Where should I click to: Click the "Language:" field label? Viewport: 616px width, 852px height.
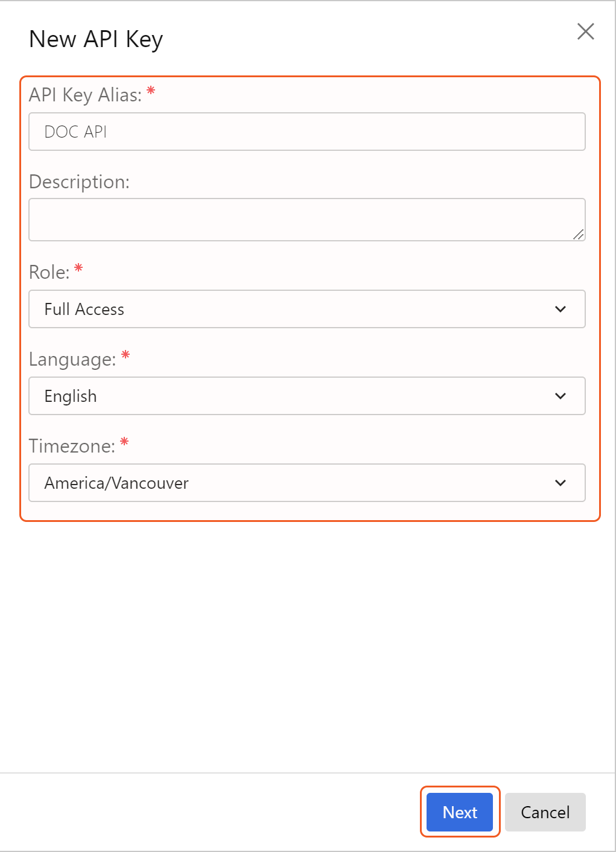[x=72, y=360]
